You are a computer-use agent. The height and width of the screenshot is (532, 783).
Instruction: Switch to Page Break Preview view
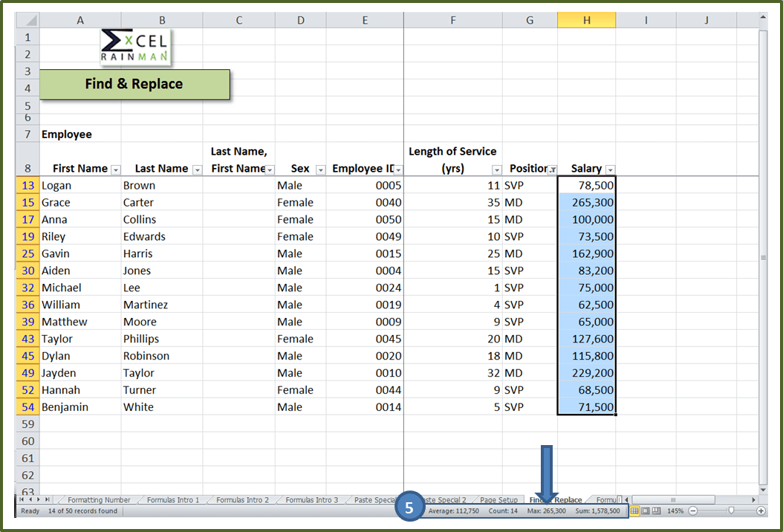(655, 511)
